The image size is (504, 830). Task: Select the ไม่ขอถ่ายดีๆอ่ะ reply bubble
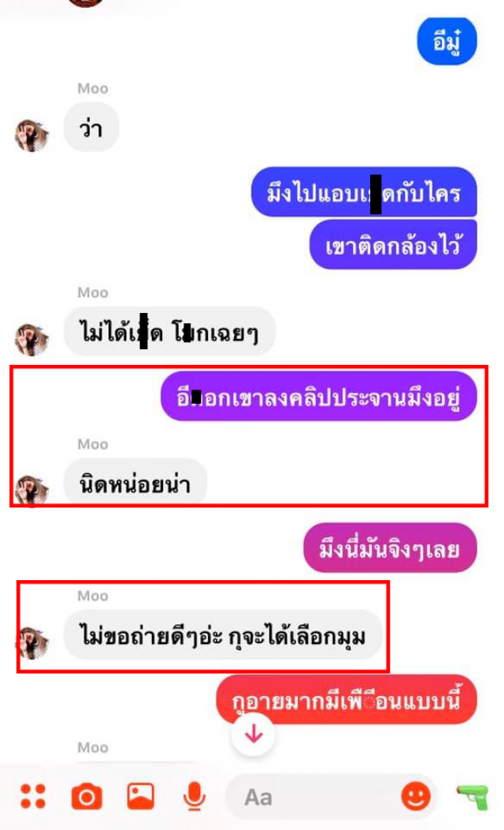point(223,635)
